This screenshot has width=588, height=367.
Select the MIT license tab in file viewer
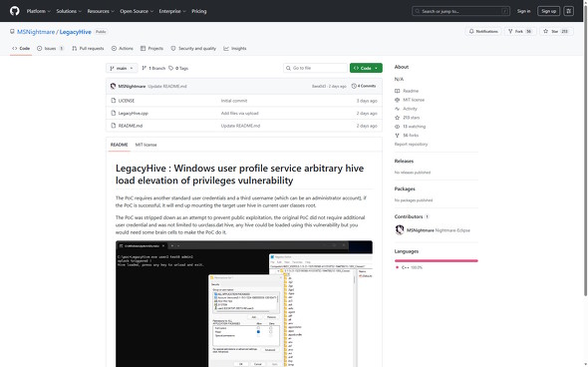(146, 145)
